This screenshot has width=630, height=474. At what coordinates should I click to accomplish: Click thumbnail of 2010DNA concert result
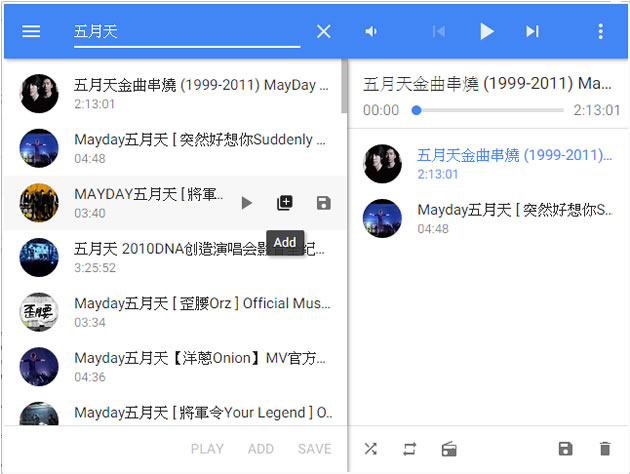tap(39, 257)
